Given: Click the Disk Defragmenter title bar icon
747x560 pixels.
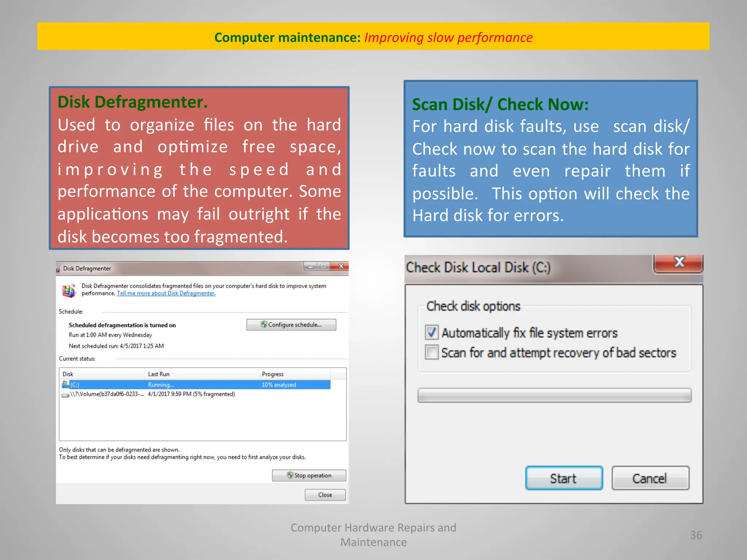Looking at the screenshot, I should click(58, 269).
